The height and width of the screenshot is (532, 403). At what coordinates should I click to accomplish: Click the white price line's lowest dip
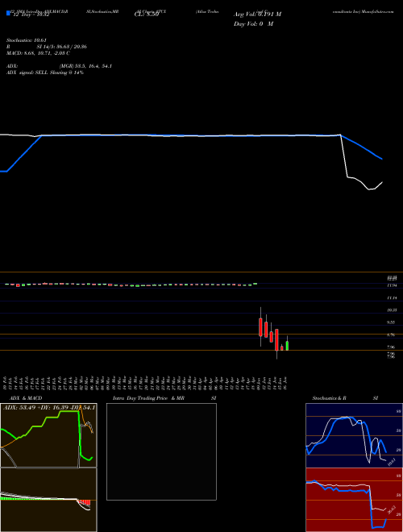coord(369,189)
